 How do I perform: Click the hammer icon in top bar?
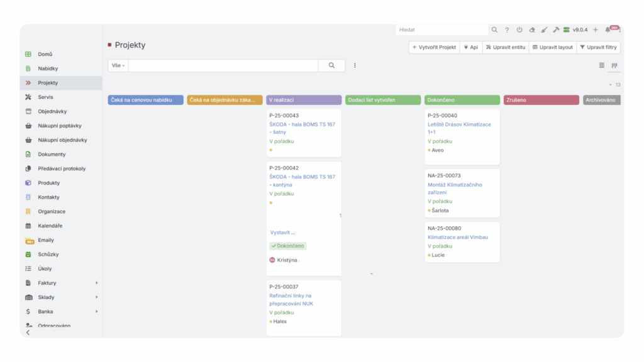pos(556,30)
